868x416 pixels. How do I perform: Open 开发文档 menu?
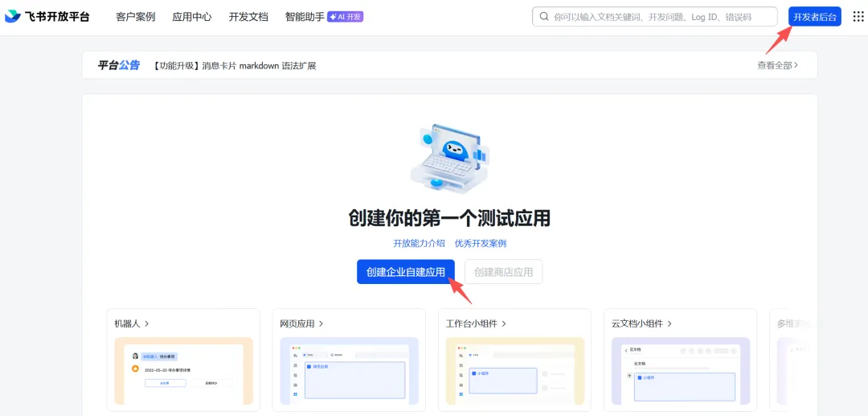pos(248,17)
